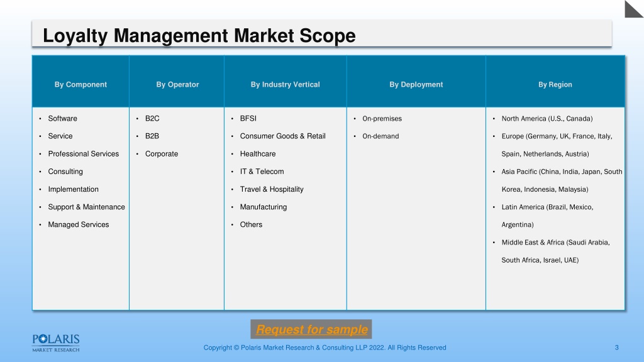Click the Polaris copyright notice text

tap(325, 348)
